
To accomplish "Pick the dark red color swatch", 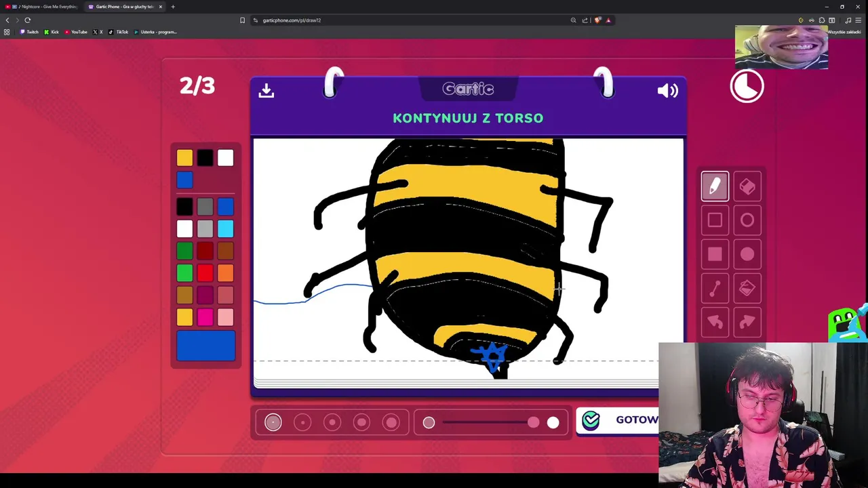I will pos(205,251).
